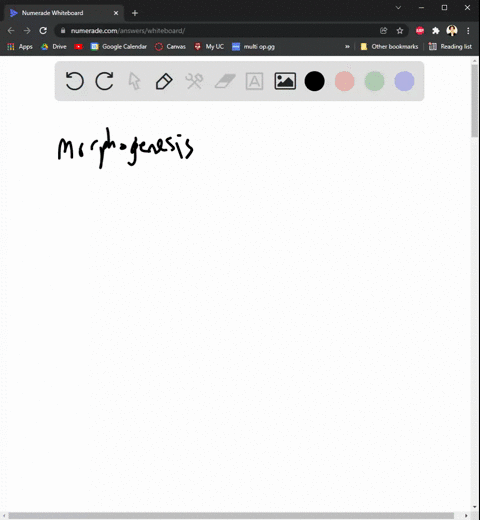
Task: Choose the eraser tool
Action: point(225,81)
